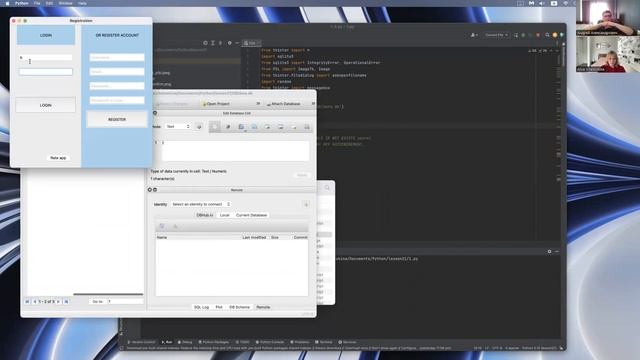Click inside the cell editor text area
This screenshot has width=640, height=360.
tap(236, 151)
